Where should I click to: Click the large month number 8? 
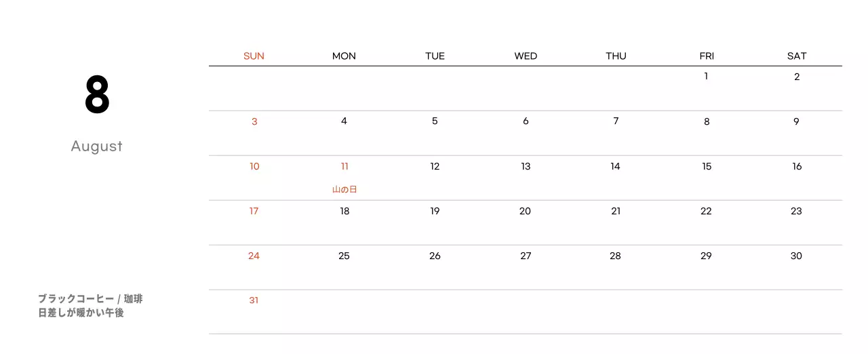[97, 95]
